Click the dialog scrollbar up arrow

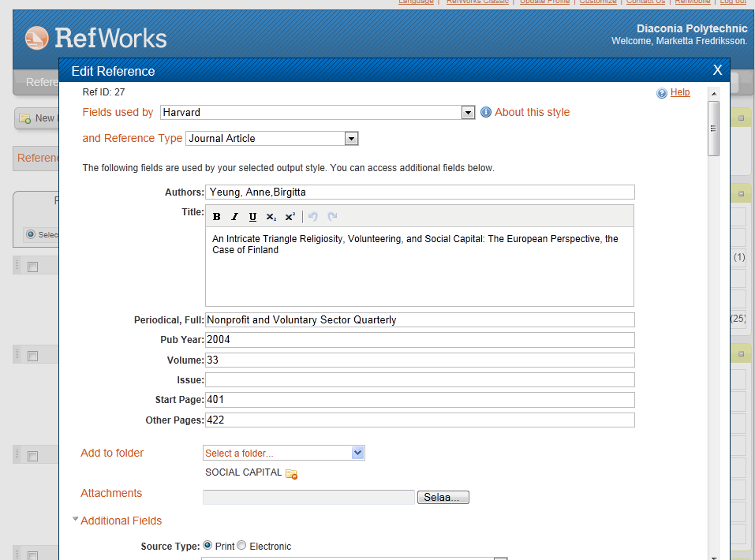coord(714,94)
